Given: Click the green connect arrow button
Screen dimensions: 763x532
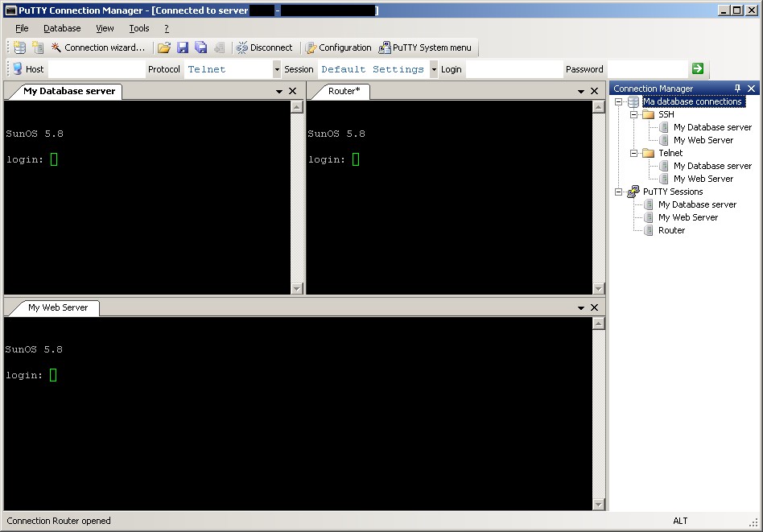Looking at the screenshot, I should (x=699, y=68).
